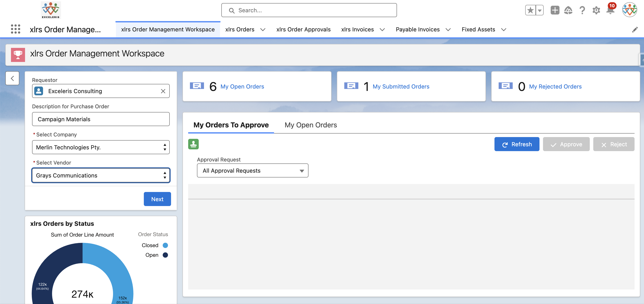Click the green approval stamp icon

point(193,144)
